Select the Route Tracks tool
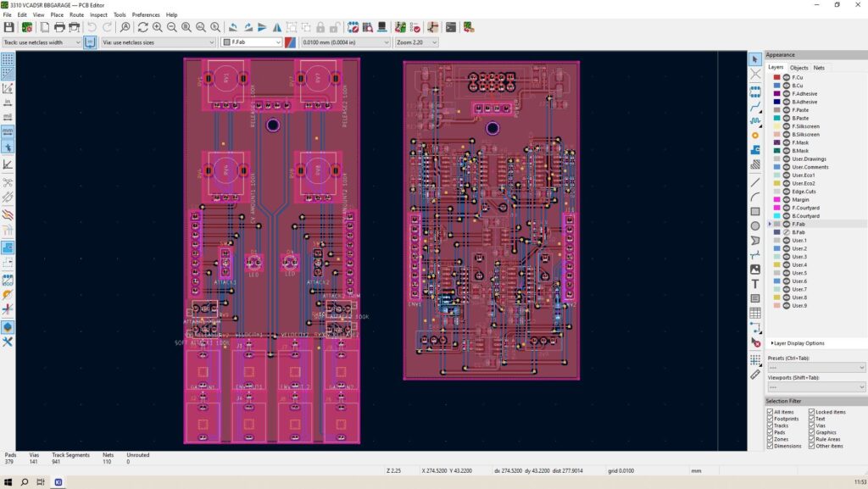 pos(755,107)
